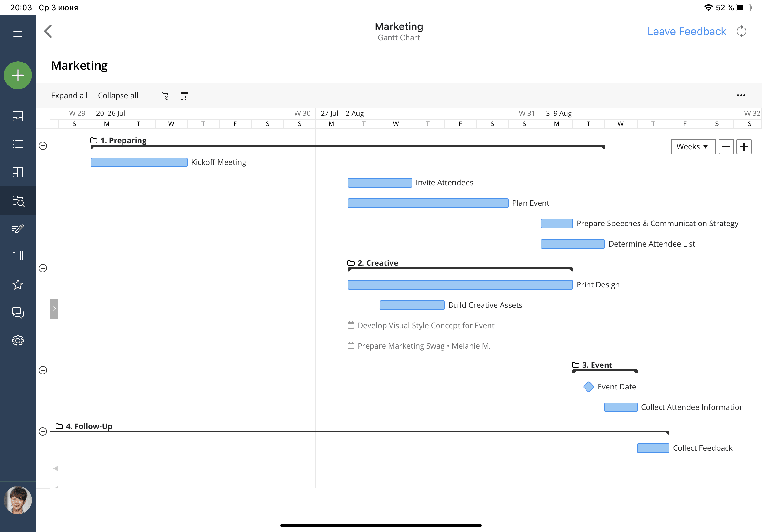
Task: Click the 27 Jul – 2 Aug week header
Action: pyautogui.click(x=342, y=114)
